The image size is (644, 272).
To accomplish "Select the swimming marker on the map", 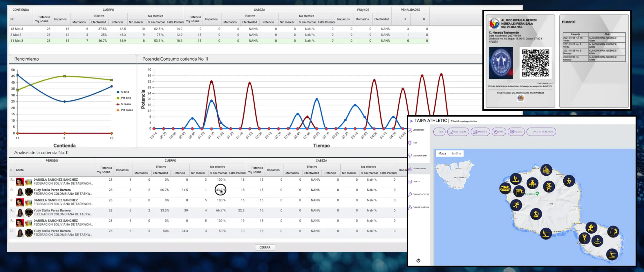I will [505, 188].
